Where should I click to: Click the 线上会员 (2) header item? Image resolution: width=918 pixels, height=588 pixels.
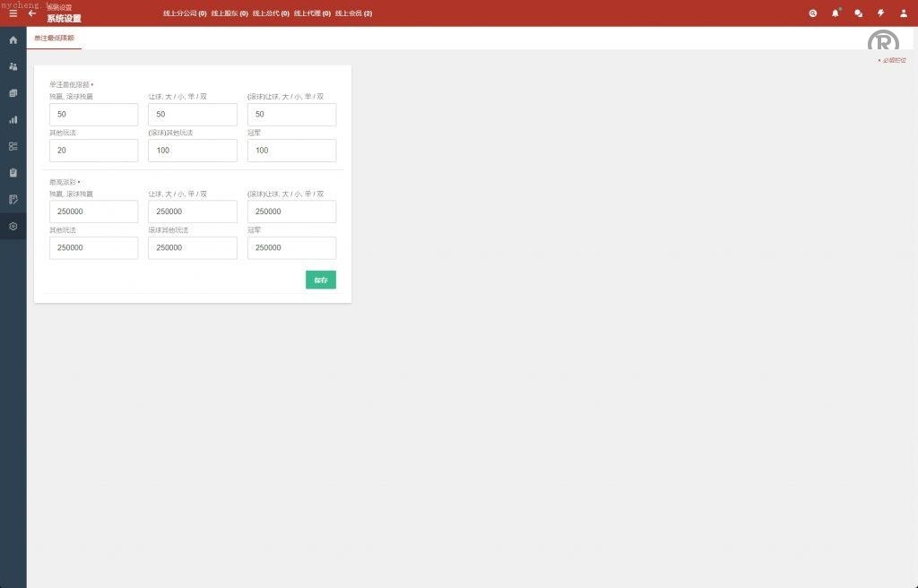(353, 13)
